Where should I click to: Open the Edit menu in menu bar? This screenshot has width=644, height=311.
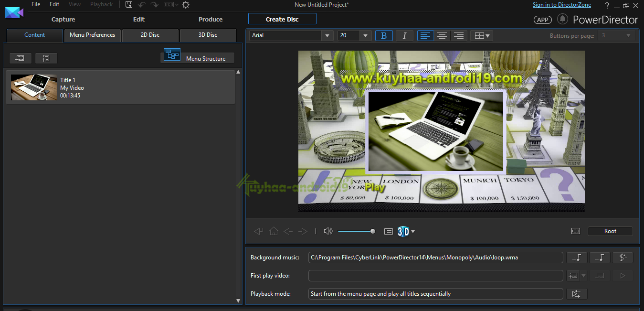[54, 4]
